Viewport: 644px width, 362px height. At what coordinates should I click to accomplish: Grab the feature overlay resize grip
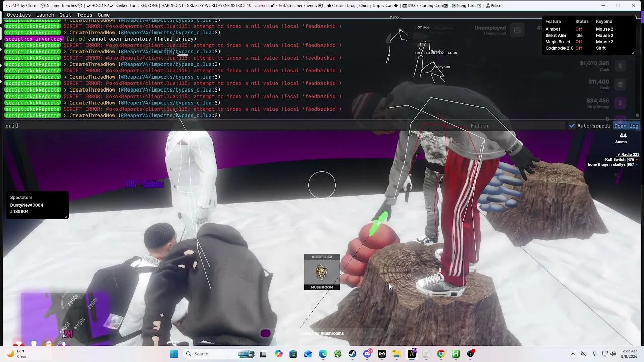633,53
